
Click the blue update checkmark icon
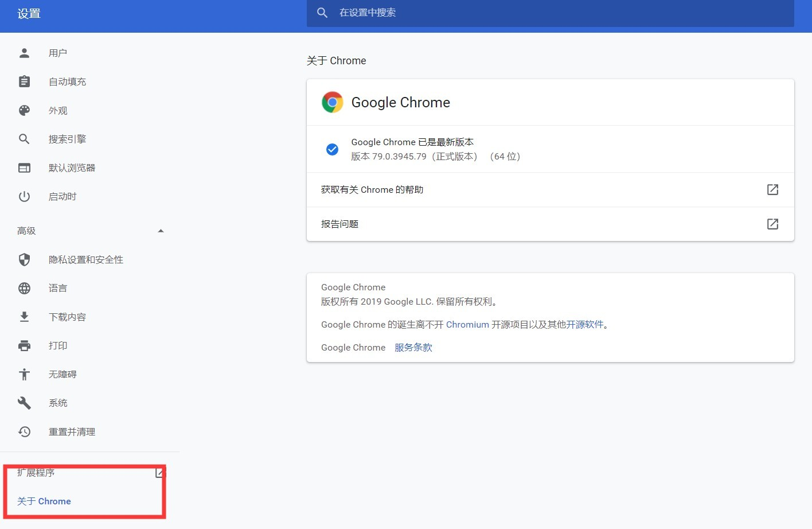[332, 149]
